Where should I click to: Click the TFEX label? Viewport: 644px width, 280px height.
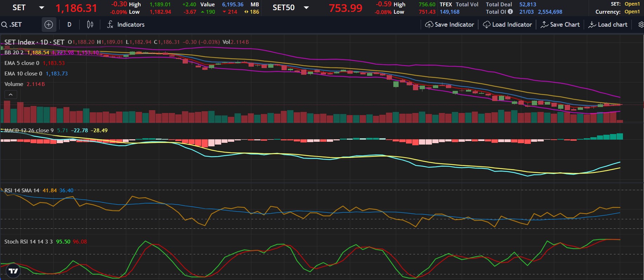click(x=446, y=4)
